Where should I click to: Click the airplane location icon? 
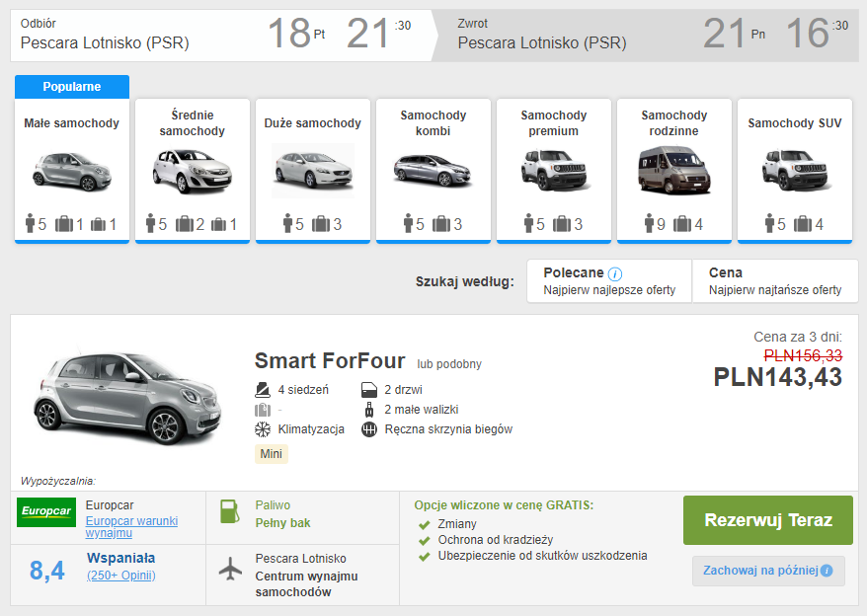point(230,569)
